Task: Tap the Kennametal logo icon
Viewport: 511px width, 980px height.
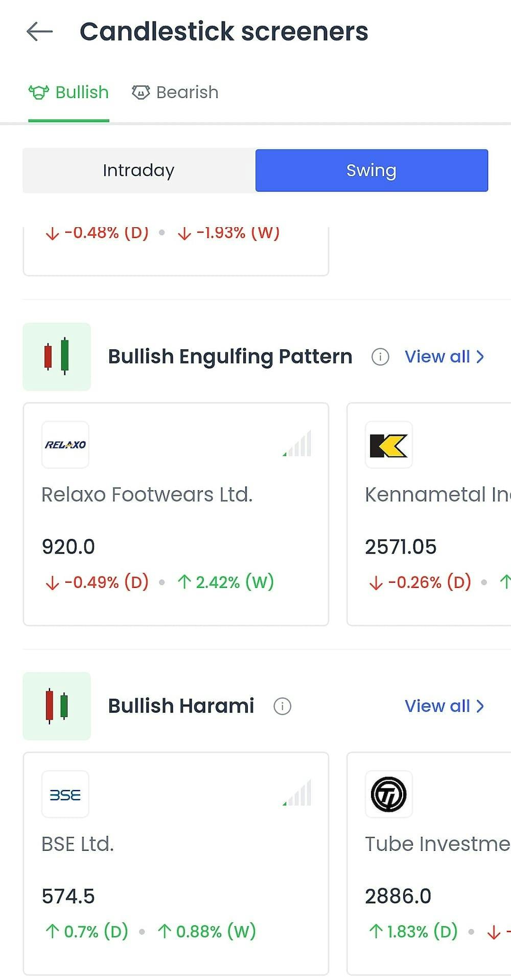Action: 389,445
